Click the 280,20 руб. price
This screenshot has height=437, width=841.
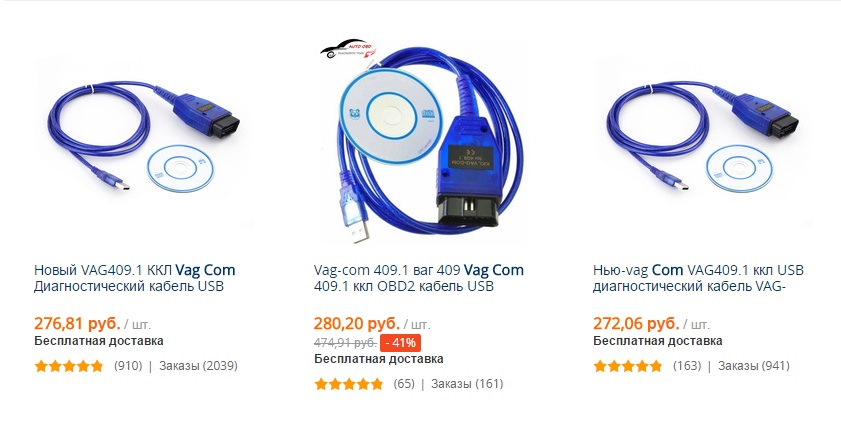(357, 324)
